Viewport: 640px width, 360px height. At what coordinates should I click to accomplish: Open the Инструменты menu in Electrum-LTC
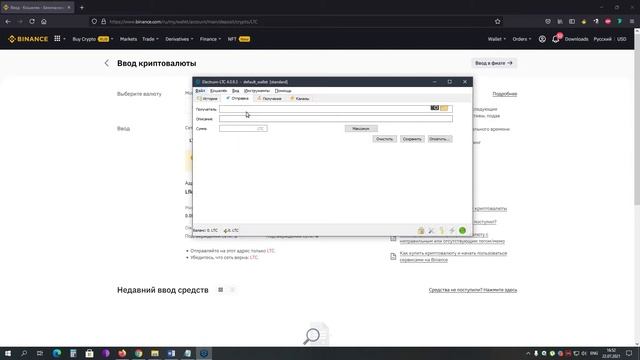[x=257, y=91]
